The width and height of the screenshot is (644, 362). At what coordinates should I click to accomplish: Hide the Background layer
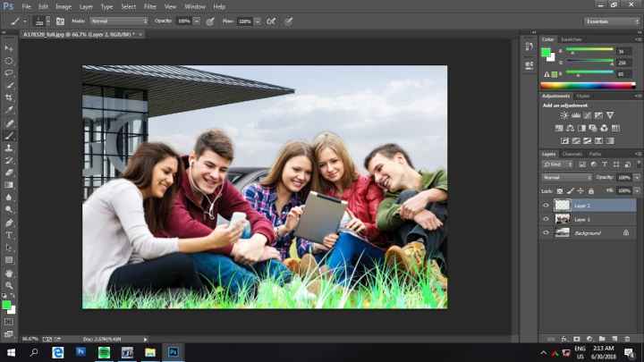click(x=546, y=232)
